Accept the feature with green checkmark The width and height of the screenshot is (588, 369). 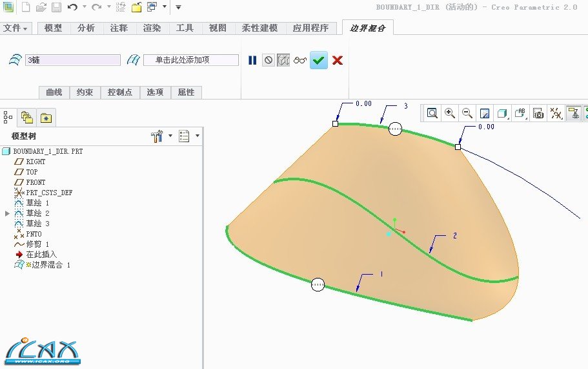319,60
